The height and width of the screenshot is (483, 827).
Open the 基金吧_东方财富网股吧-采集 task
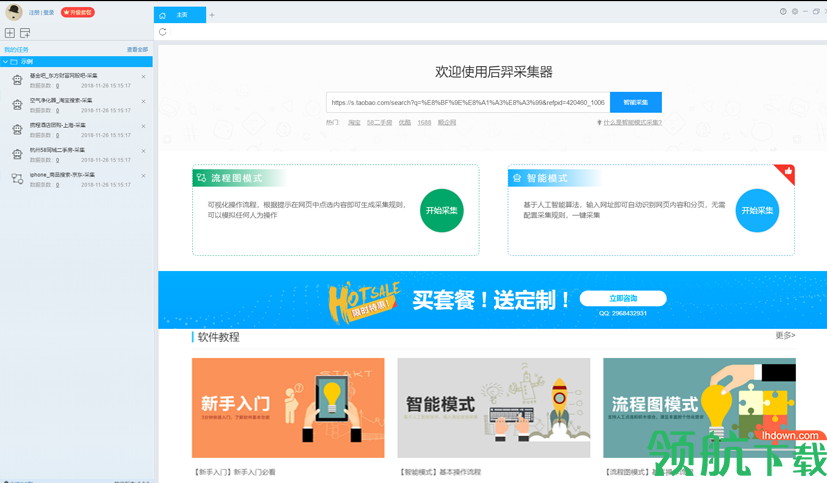pos(63,76)
